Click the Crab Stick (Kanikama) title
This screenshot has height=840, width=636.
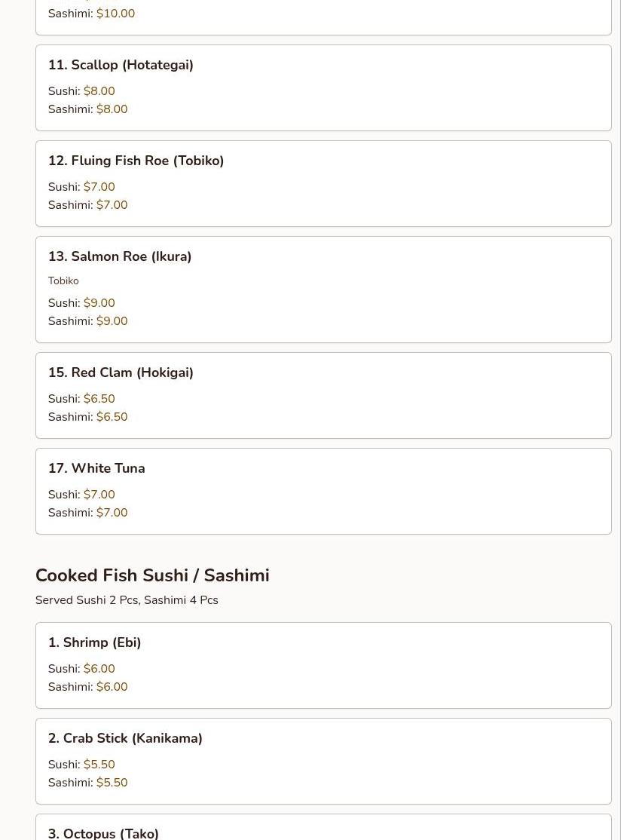(x=125, y=738)
